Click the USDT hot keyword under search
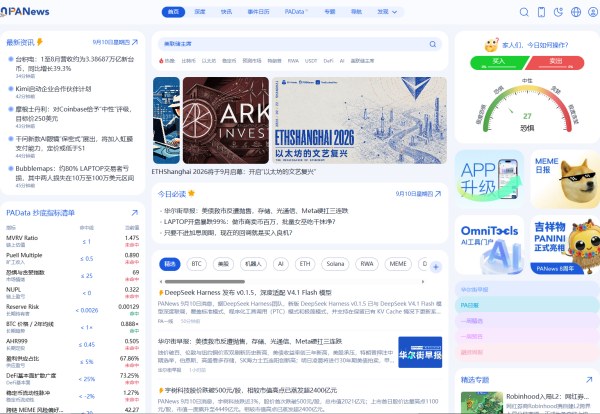This screenshot has width=600, height=414. pyautogui.click(x=311, y=61)
